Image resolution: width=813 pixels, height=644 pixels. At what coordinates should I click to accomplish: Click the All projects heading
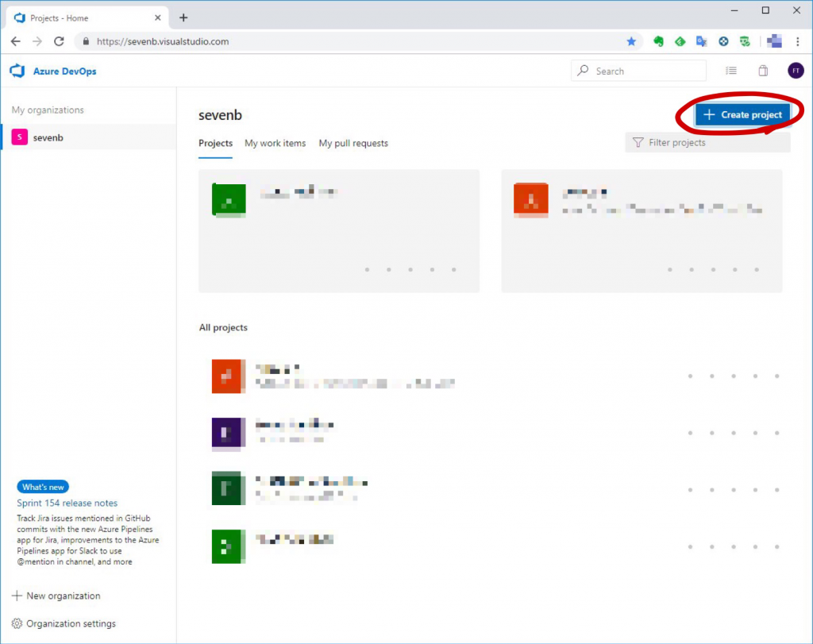click(x=223, y=327)
